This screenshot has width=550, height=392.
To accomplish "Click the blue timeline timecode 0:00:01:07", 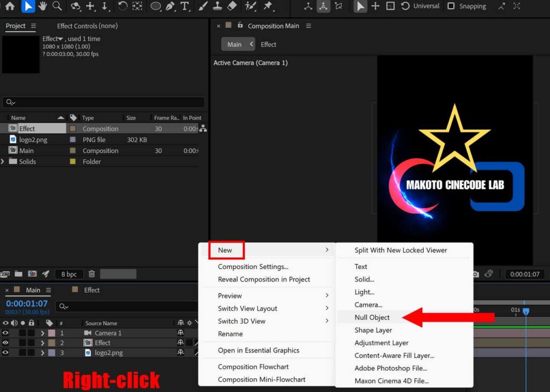I will click(27, 303).
